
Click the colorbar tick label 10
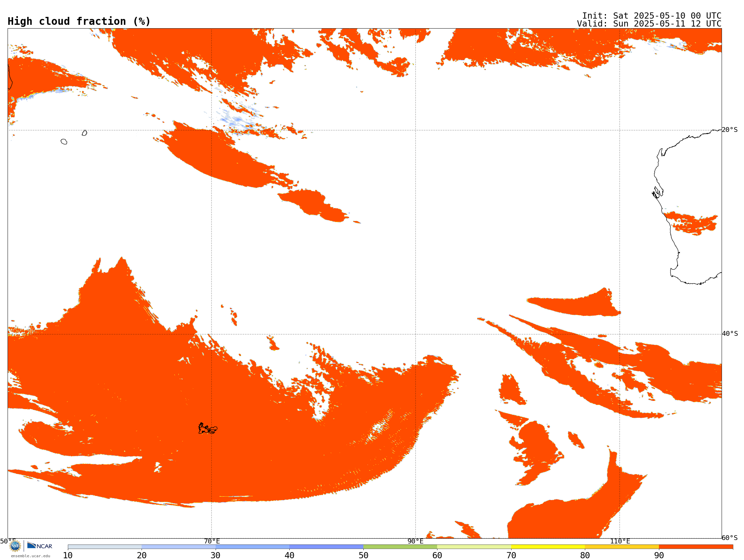click(x=68, y=556)
